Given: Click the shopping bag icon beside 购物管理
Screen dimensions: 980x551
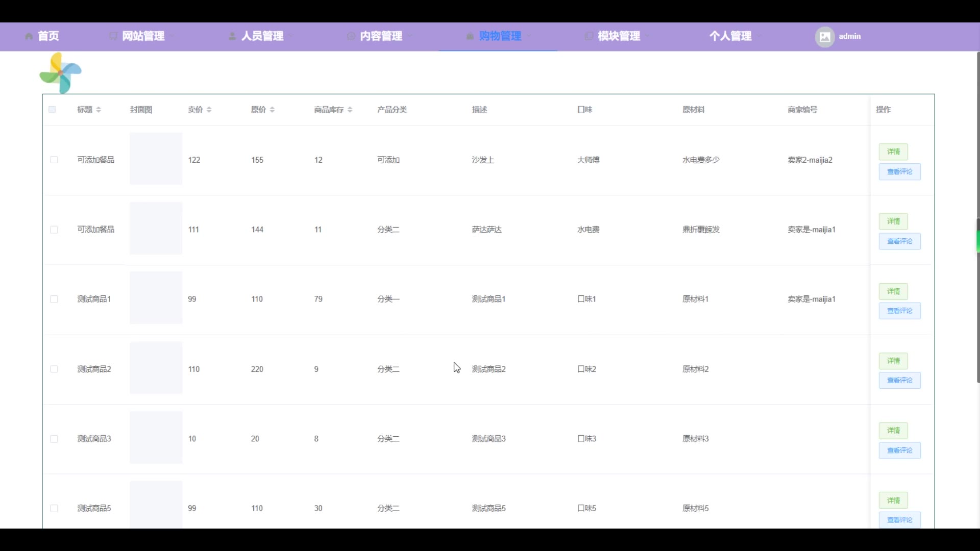Looking at the screenshot, I should coord(470,36).
